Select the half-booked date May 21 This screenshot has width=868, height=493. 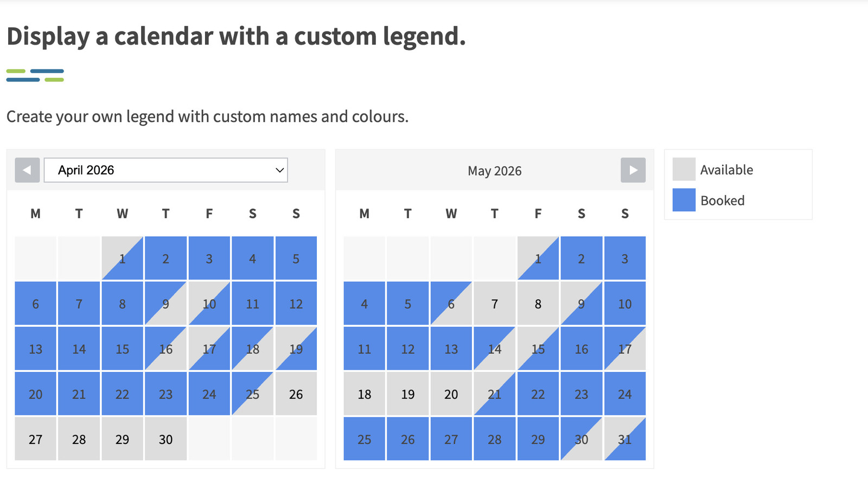click(x=494, y=394)
